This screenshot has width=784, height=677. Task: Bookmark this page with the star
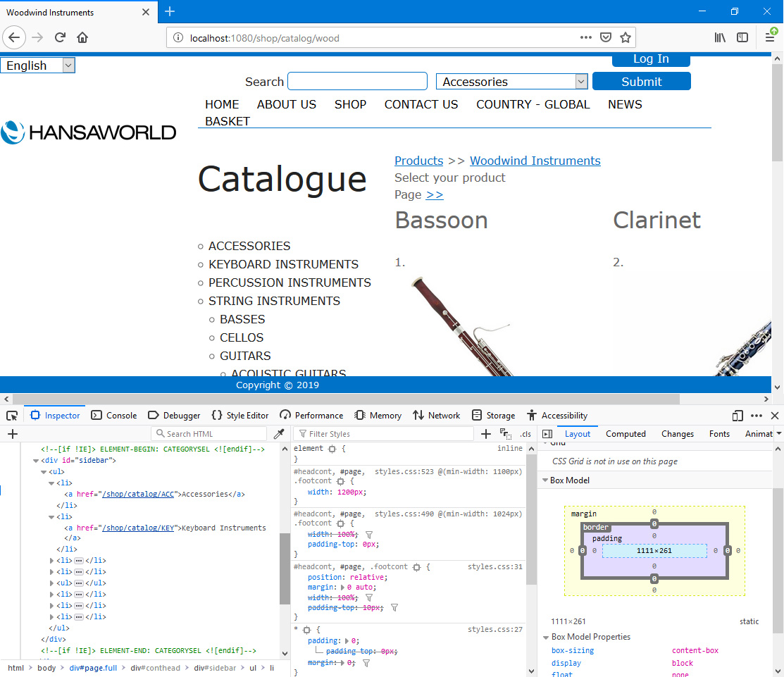coord(625,37)
